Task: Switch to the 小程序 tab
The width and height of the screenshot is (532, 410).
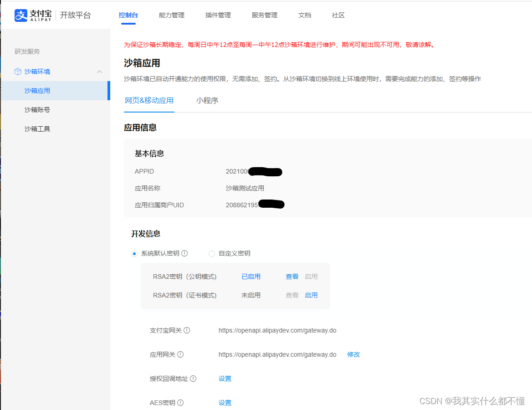Action: click(x=207, y=101)
